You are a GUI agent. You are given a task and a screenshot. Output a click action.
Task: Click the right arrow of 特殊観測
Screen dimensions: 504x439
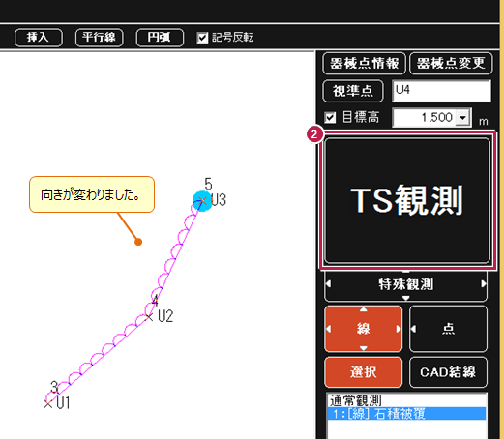pyautogui.click(x=484, y=284)
